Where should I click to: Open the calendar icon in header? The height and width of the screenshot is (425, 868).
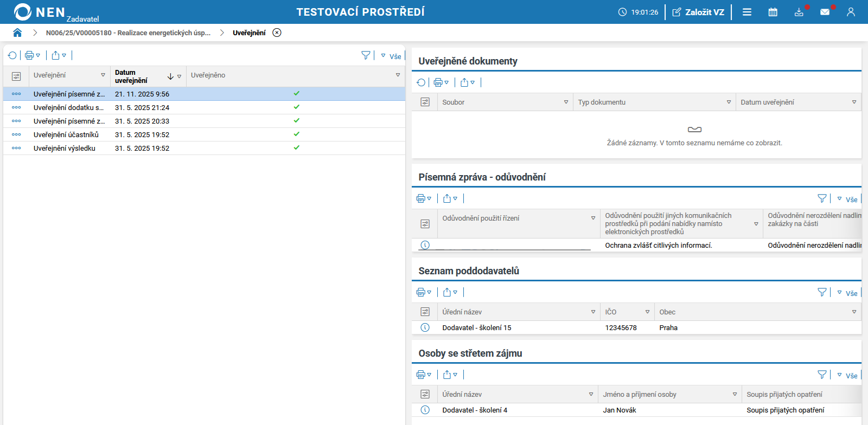coord(773,12)
